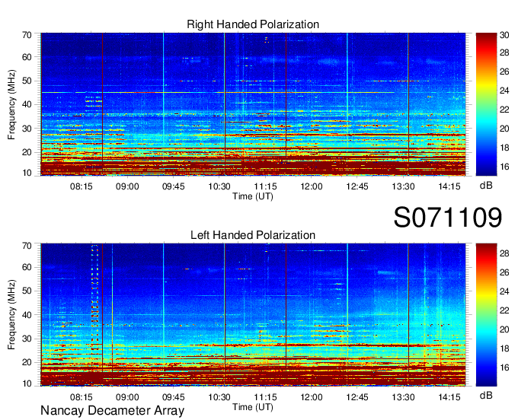Click the 12:45 tick on the bottom time axis
This screenshot has height=420, width=518.
(357, 397)
